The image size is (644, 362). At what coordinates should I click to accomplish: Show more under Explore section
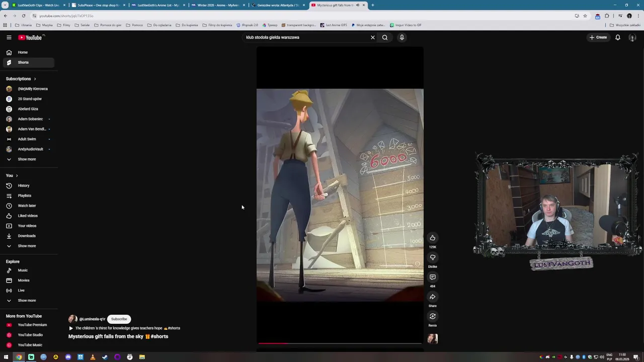[x=28, y=301]
